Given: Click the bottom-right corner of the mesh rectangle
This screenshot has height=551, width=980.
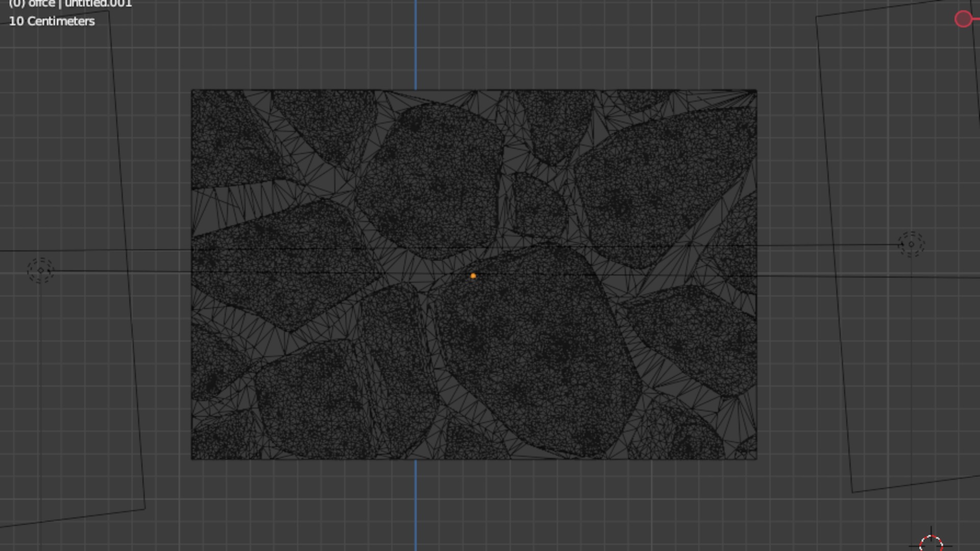Looking at the screenshot, I should [756, 459].
